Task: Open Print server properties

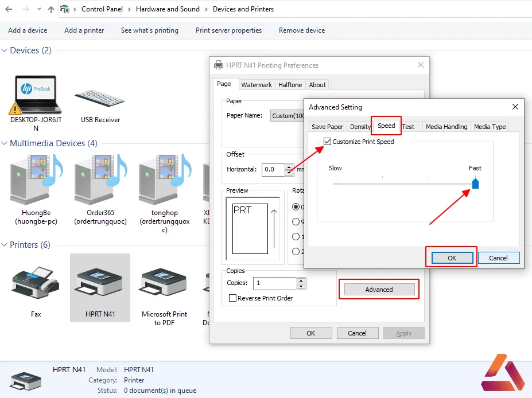Action: pos(228,30)
